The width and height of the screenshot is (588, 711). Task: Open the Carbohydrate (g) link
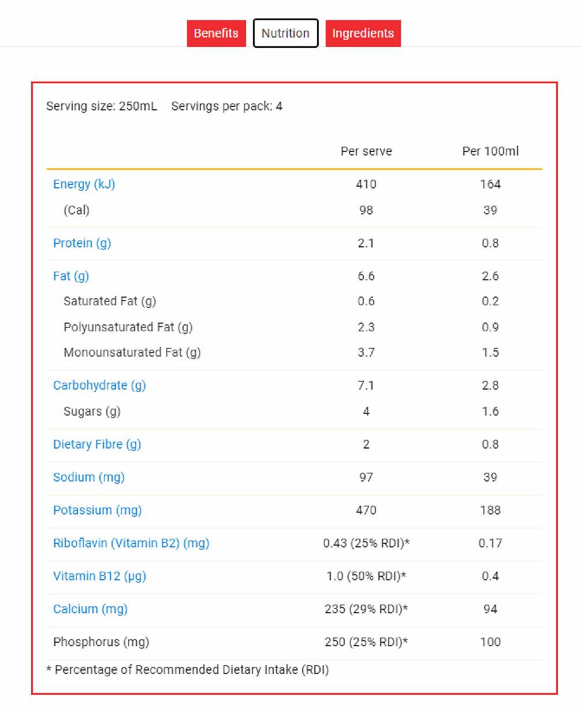tap(99, 386)
